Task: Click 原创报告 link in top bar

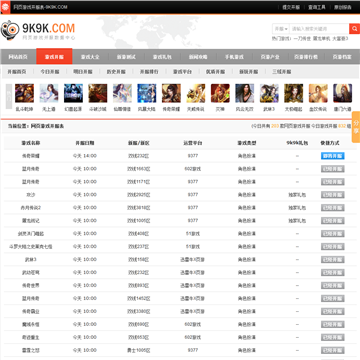Action: pos(343,7)
